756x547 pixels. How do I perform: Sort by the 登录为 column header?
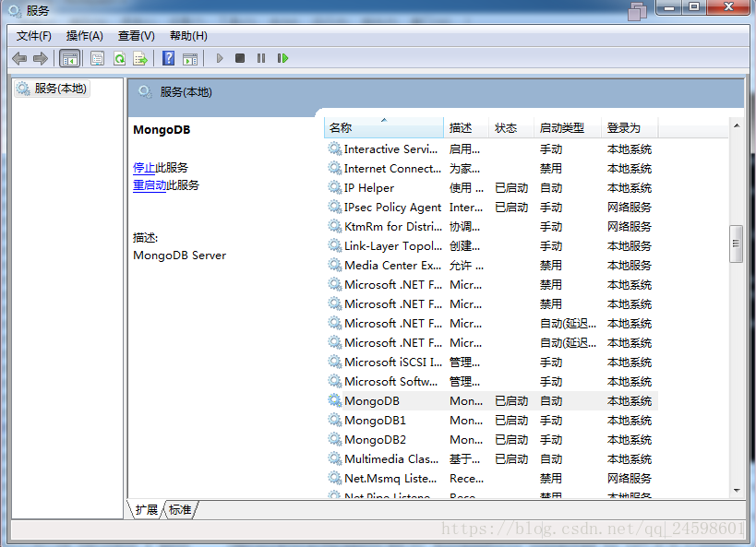pos(630,127)
